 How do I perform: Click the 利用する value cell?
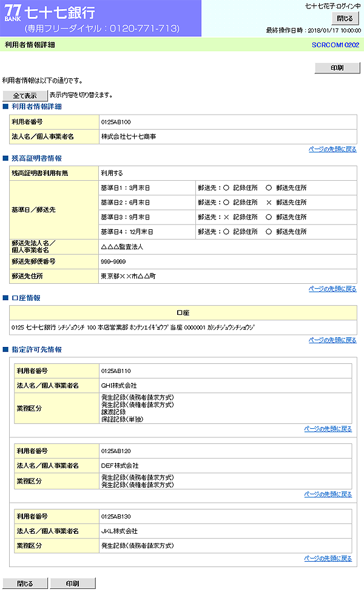[x=227, y=173]
